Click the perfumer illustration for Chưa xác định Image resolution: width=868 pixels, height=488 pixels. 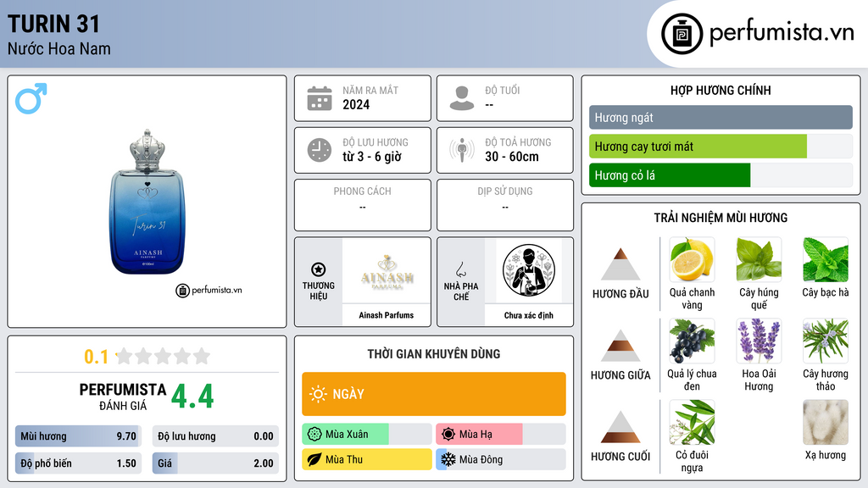click(529, 270)
